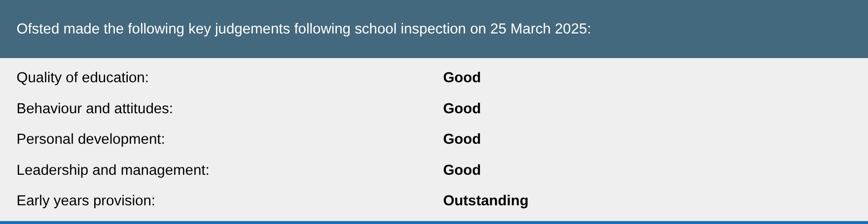868x224 pixels.
Task: Select the 'Quality of education:' label
Action: tap(82, 78)
